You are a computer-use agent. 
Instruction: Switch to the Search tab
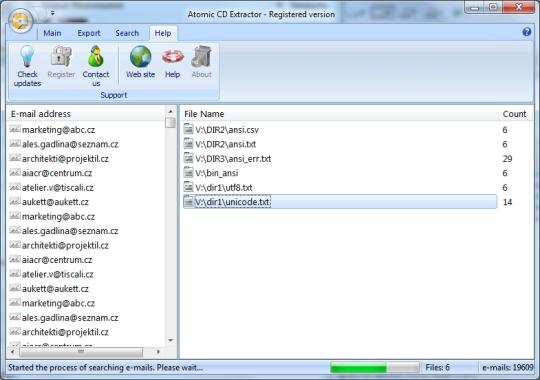point(127,33)
